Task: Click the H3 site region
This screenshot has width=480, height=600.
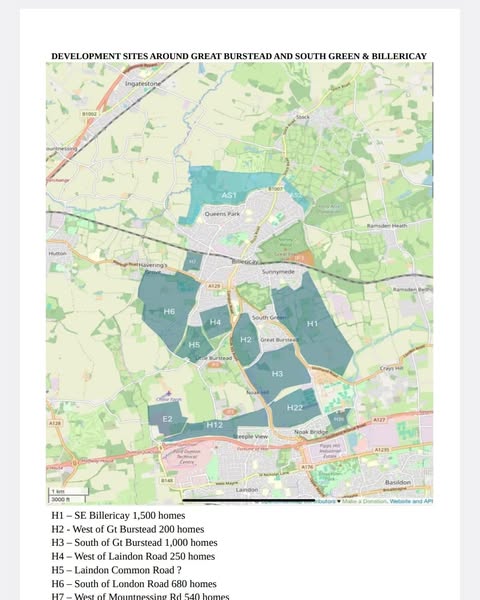Action: tap(277, 373)
